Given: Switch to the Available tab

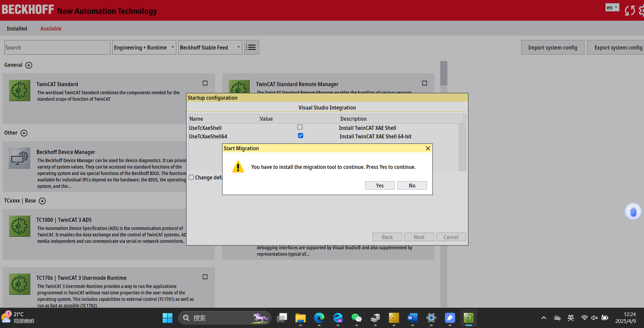Looking at the screenshot, I should [51, 28].
